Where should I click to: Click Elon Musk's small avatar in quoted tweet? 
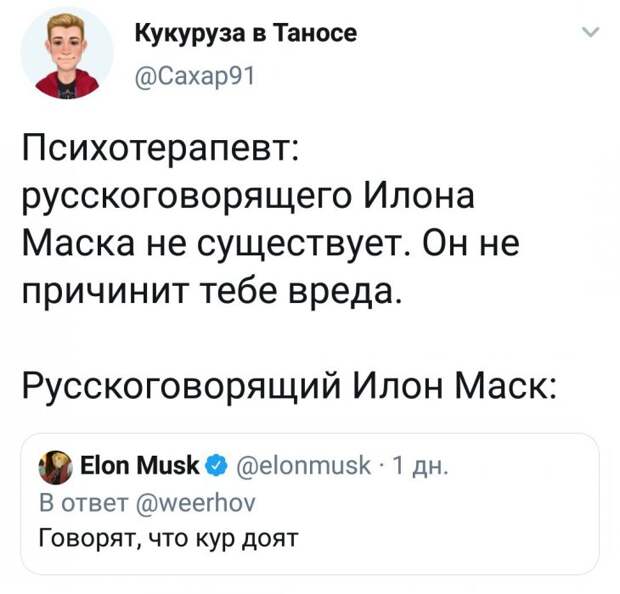[x=53, y=466]
